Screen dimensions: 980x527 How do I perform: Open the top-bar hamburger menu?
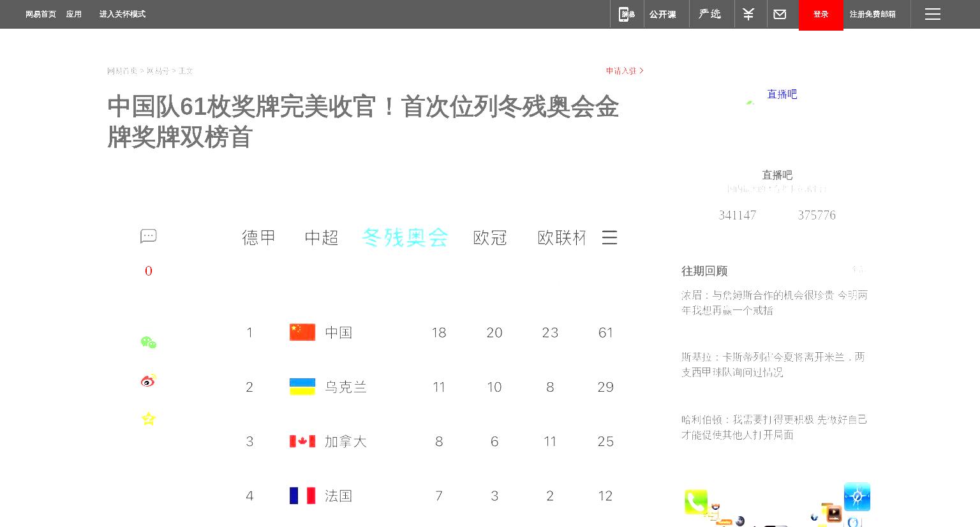click(933, 14)
